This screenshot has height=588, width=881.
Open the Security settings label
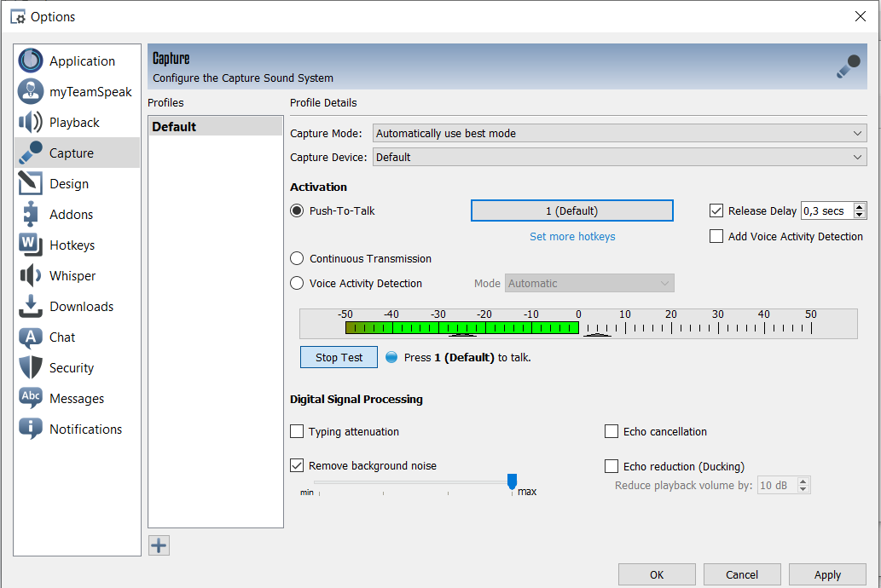[72, 368]
